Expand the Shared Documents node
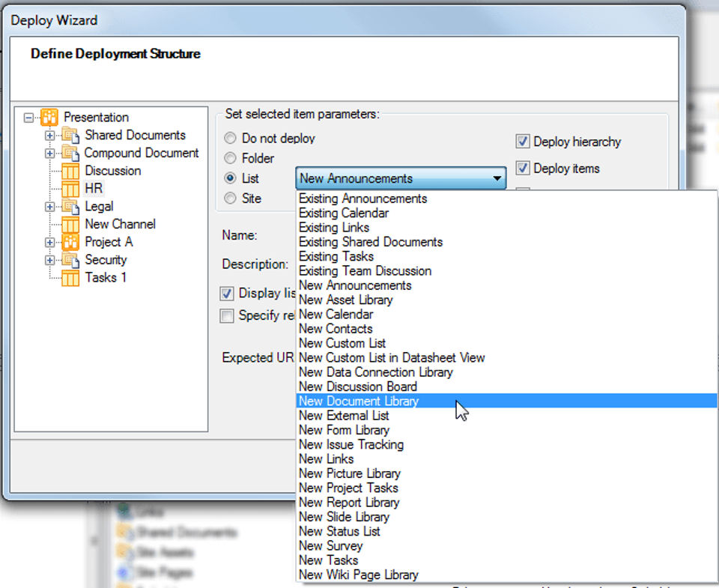 point(50,136)
